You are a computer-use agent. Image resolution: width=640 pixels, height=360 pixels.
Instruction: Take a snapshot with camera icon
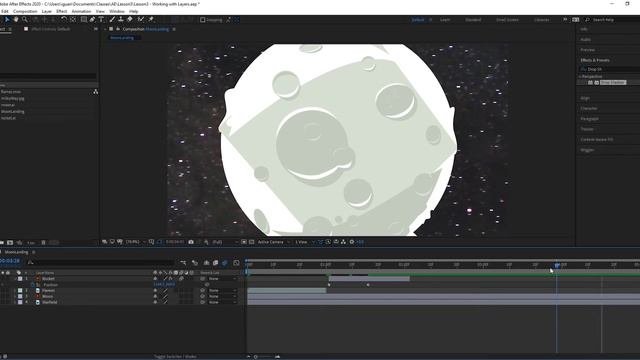(191, 242)
